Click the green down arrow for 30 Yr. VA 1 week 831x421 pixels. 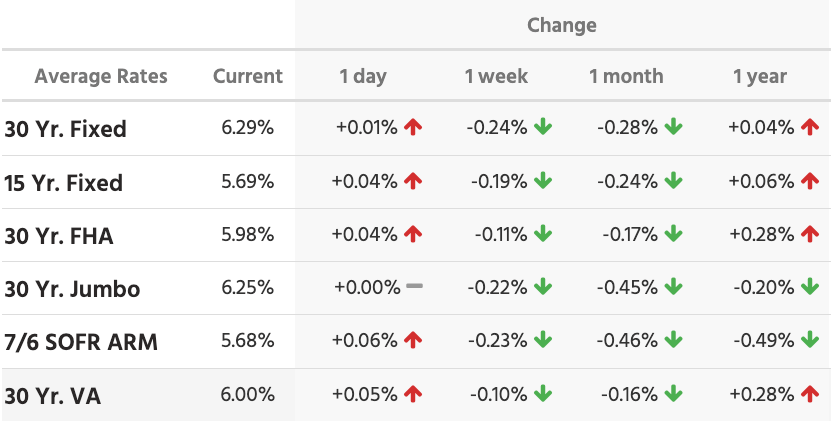(x=543, y=394)
